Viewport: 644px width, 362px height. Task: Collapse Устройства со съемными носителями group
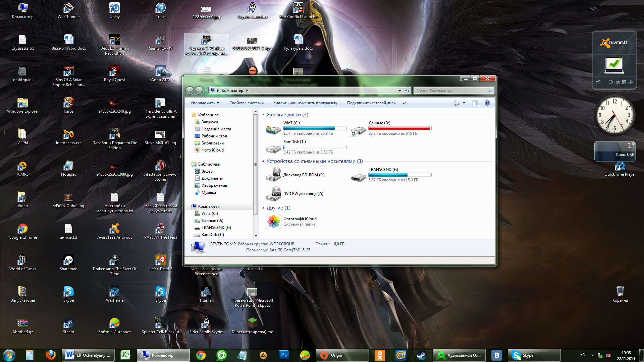pyautogui.click(x=263, y=161)
